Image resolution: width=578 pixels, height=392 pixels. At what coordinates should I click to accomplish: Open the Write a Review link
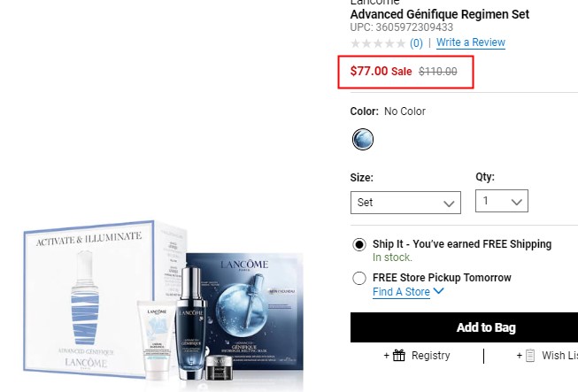click(471, 42)
